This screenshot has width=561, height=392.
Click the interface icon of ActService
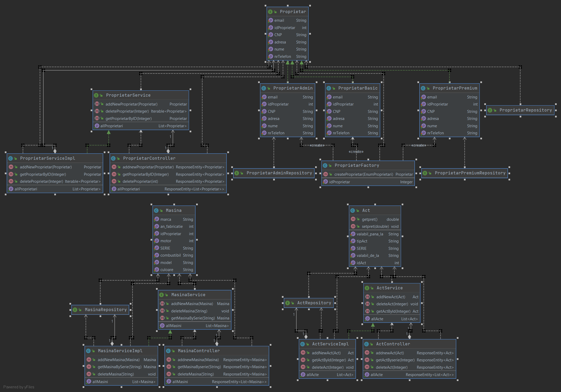coord(367,288)
